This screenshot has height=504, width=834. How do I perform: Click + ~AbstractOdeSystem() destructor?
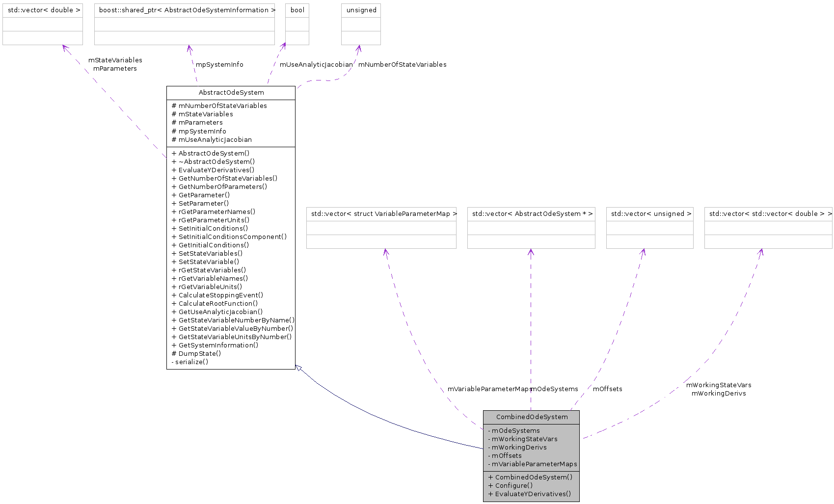tap(214, 162)
